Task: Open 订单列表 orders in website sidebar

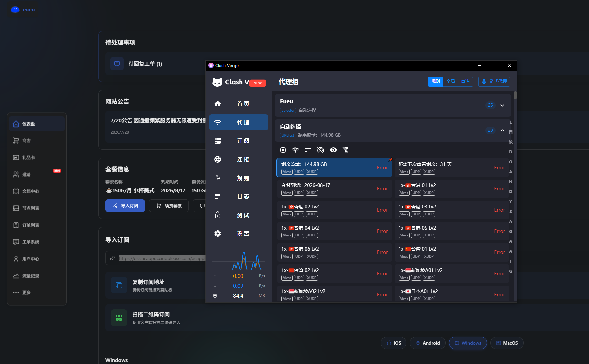Action: (37, 225)
